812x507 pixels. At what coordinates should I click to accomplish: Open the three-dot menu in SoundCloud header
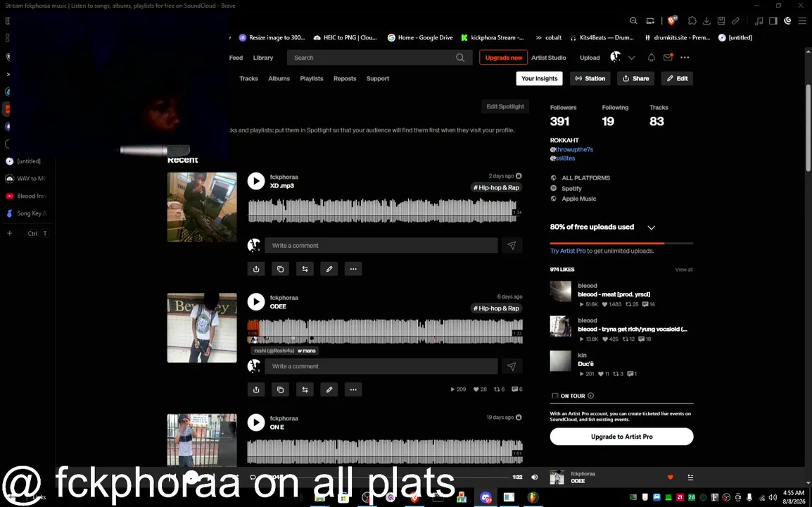point(685,58)
